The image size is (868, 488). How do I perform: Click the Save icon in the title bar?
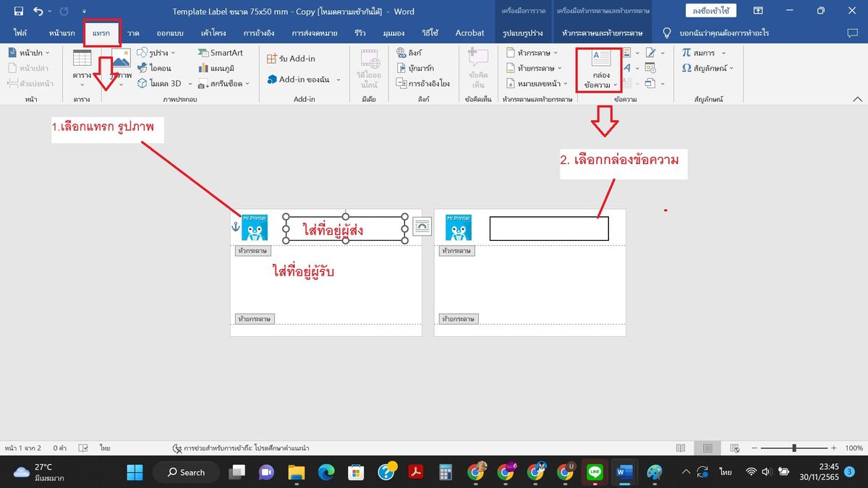tap(18, 11)
